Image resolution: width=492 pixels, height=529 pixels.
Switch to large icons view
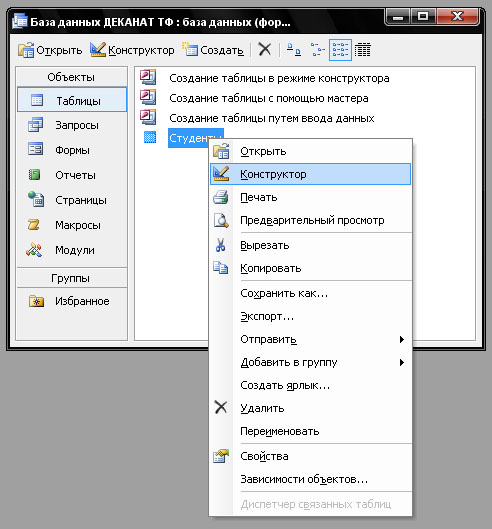[293, 50]
